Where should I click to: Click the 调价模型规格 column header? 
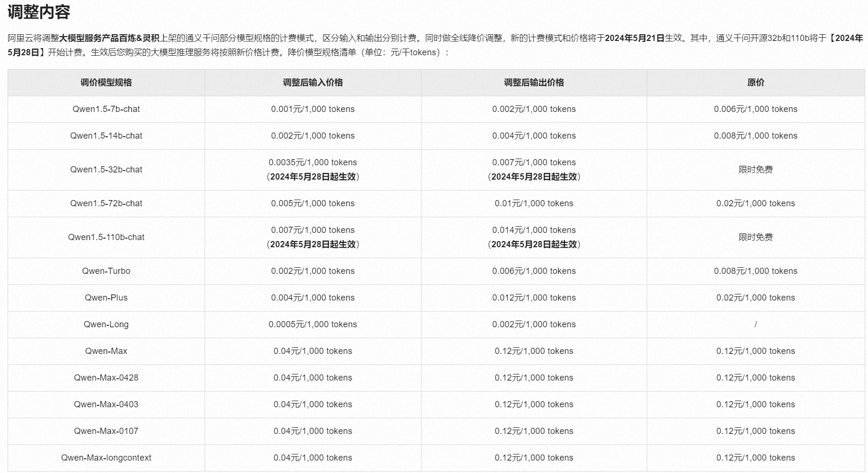tap(106, 82)
